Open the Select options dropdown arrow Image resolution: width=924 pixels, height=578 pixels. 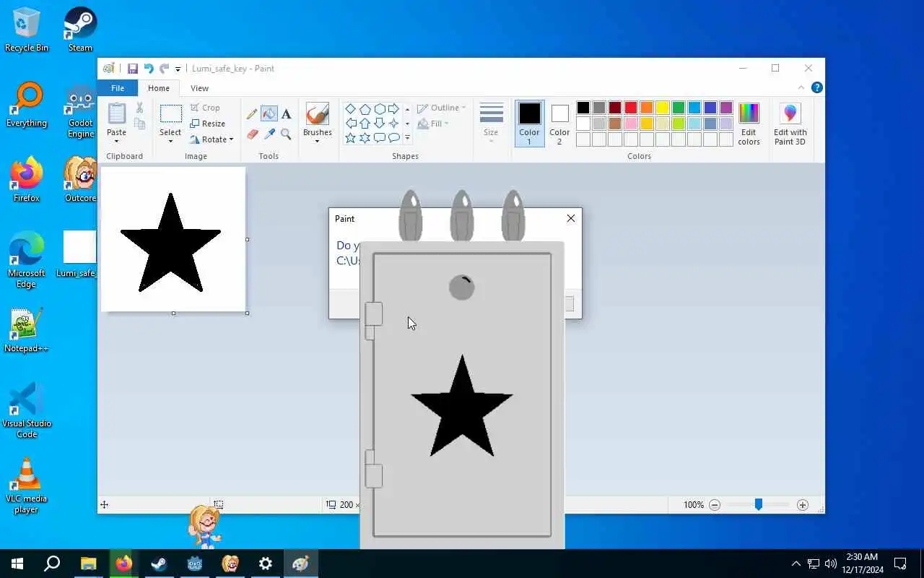point(170,141)
